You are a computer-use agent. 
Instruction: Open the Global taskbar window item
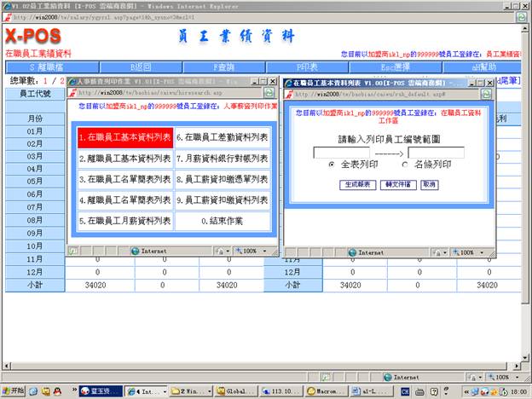point(233,390)
